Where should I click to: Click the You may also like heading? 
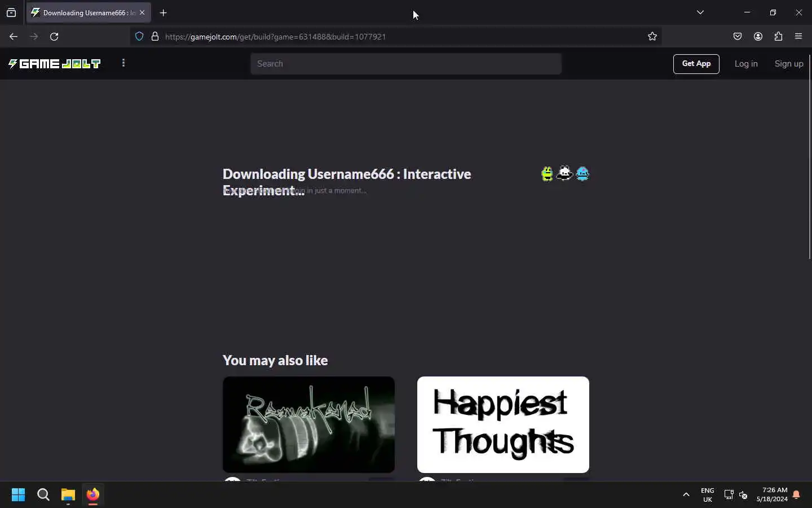tap(275, 360)
